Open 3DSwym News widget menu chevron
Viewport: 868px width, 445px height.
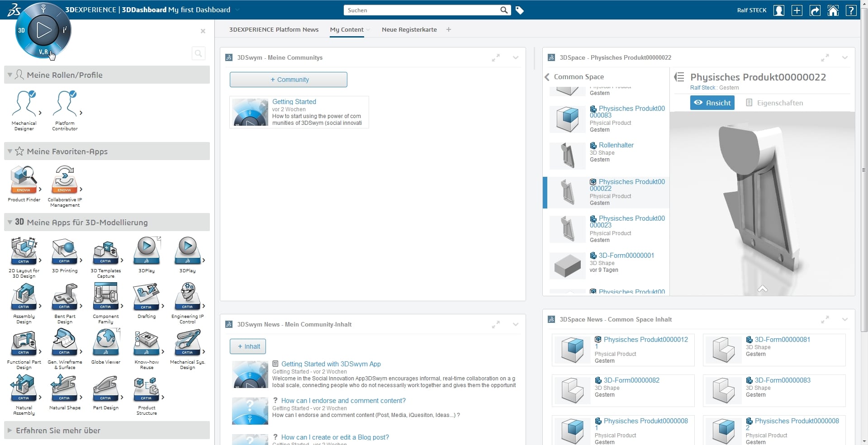(516, 324)
